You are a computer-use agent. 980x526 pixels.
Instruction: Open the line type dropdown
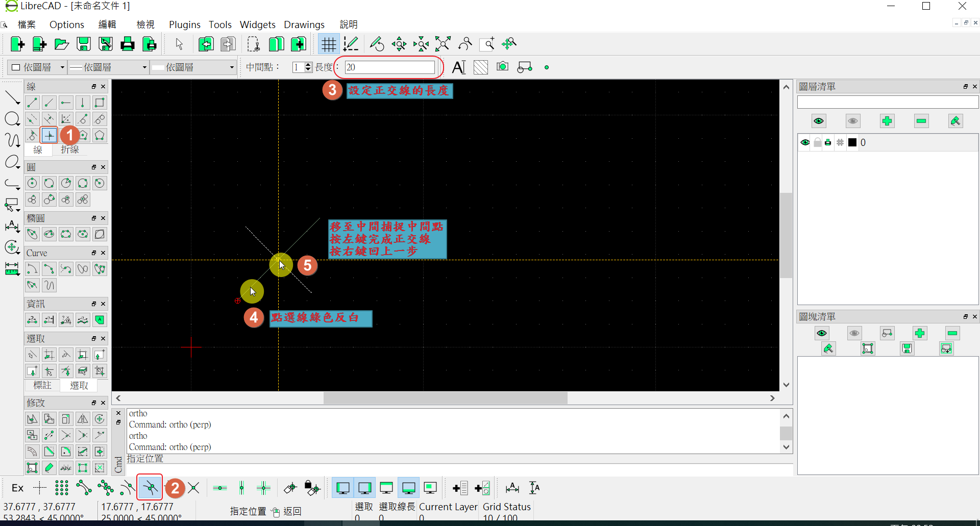193,67
